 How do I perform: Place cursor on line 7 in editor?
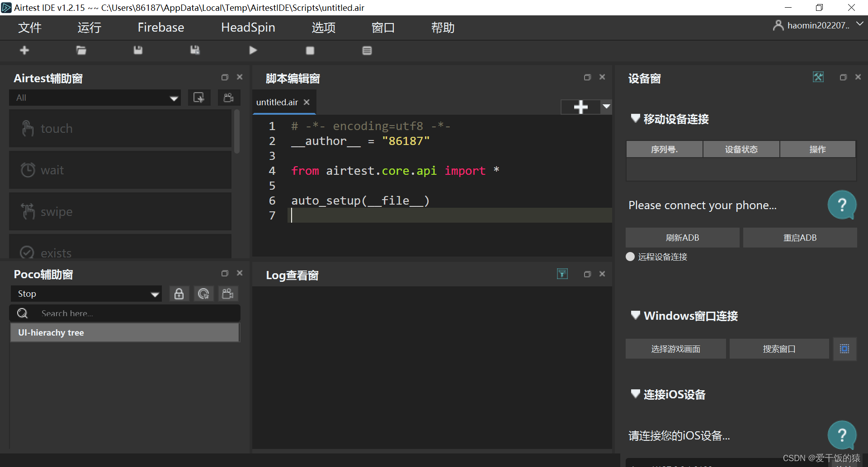(x=450, y=215)
